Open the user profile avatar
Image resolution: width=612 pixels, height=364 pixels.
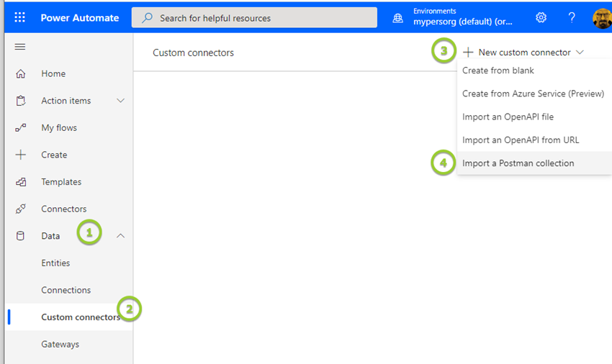coord(602,17)
